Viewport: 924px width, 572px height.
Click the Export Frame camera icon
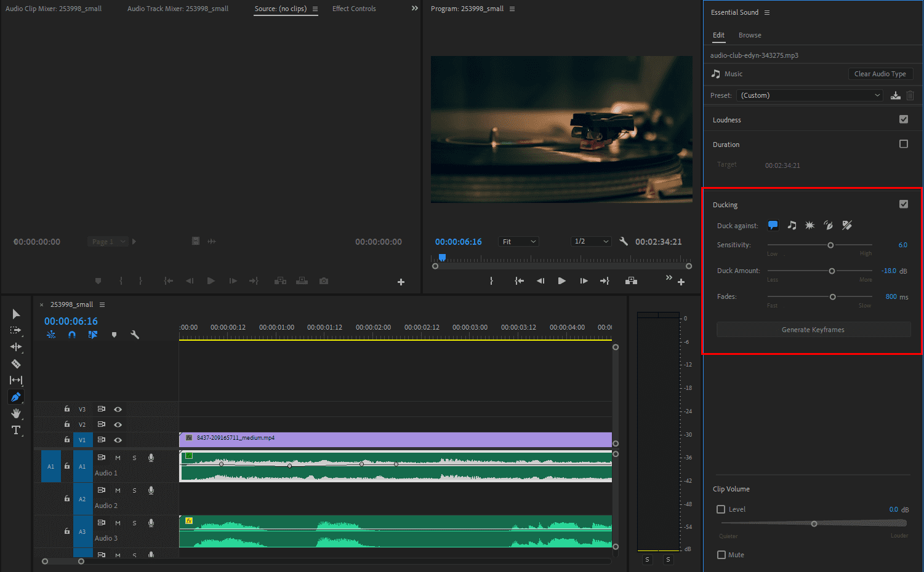[x=323, y=280]
